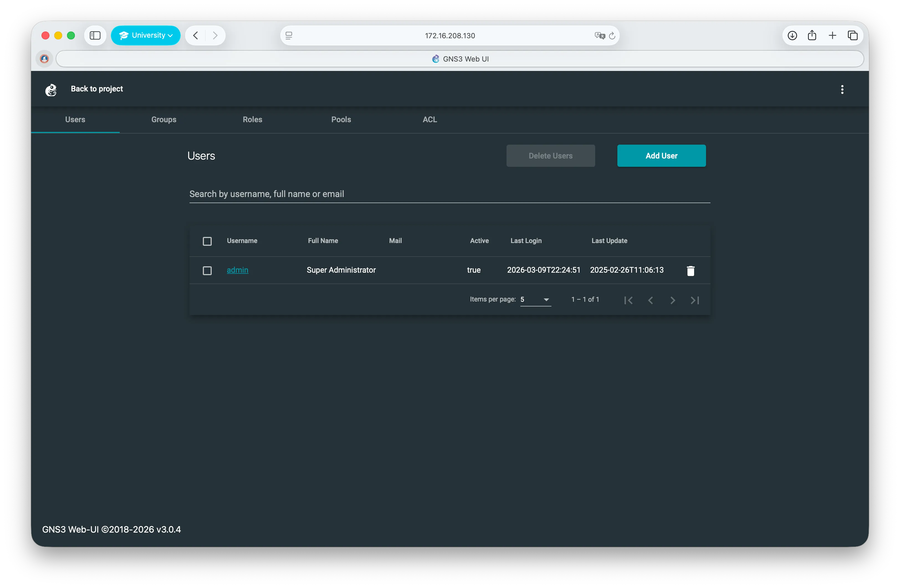Open the ACL tab
This screenshot has width=900, height=588.
coord(429,119)
